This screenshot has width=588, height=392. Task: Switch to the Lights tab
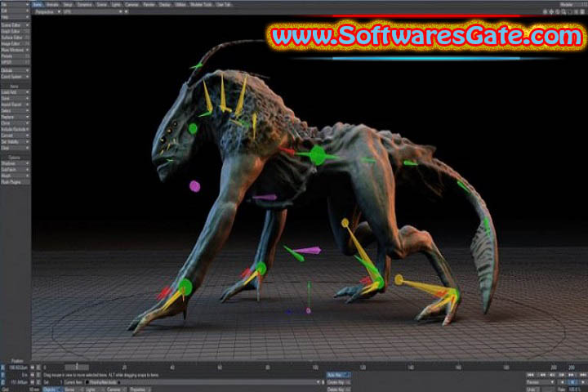pyautogui.click(x=116, y=5)
